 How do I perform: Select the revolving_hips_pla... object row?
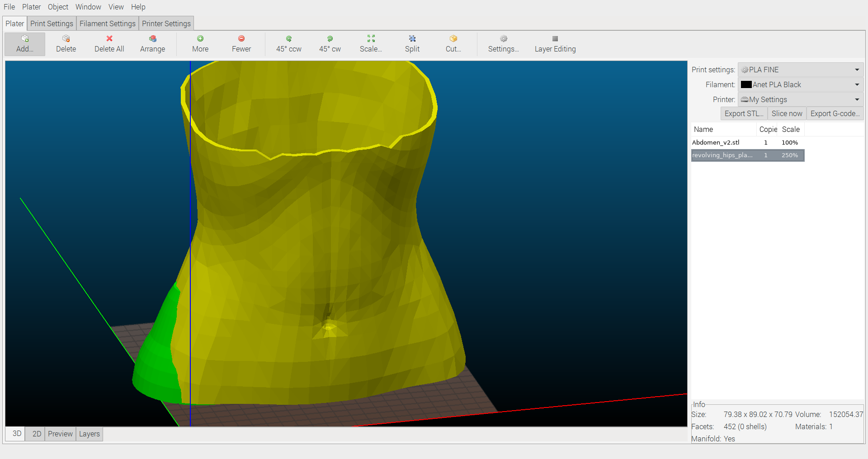pyautogui.click(x=748, y=155)
